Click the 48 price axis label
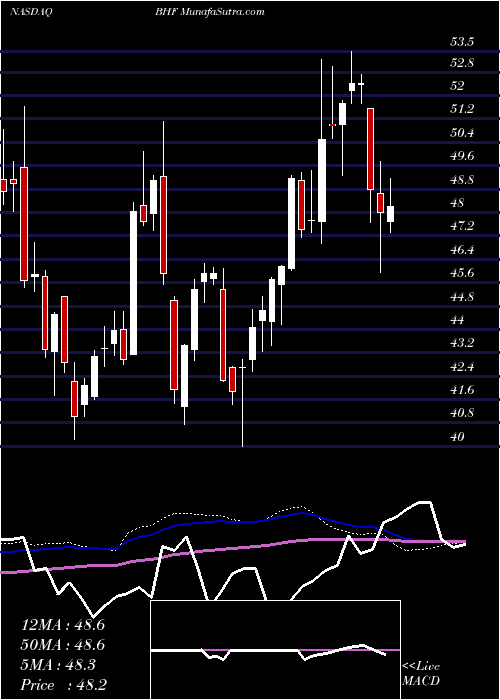Image resolution: width=500 pixels, height=700 pixels. [458, 203]
